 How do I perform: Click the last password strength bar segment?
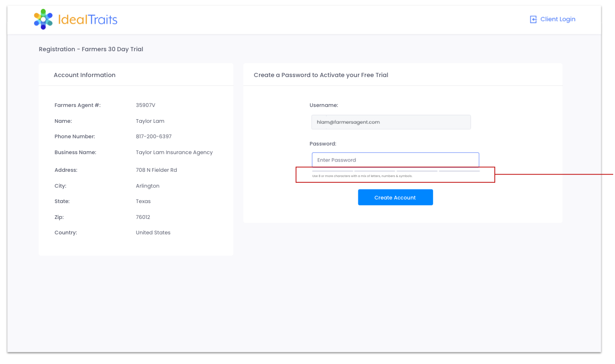point(459,171)
